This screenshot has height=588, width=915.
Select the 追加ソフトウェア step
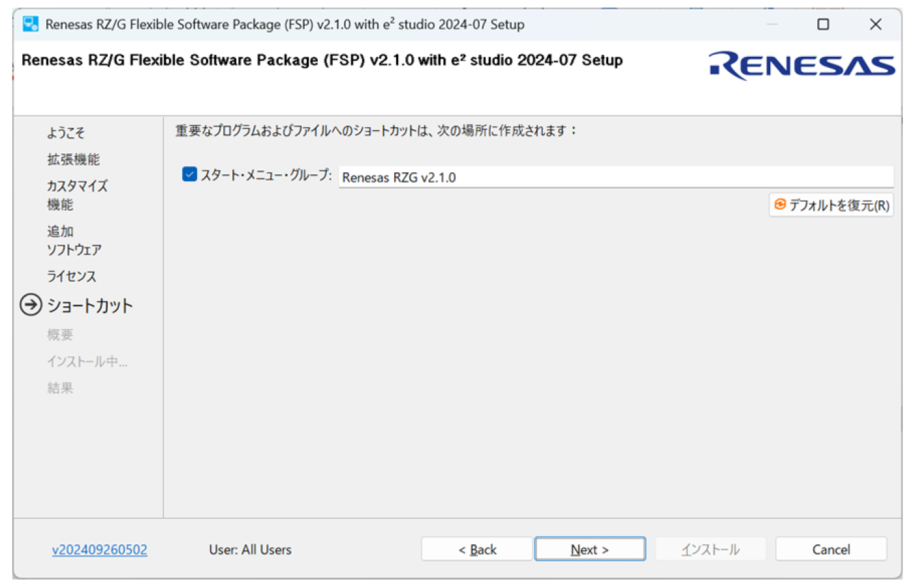[x=74, y=240]
